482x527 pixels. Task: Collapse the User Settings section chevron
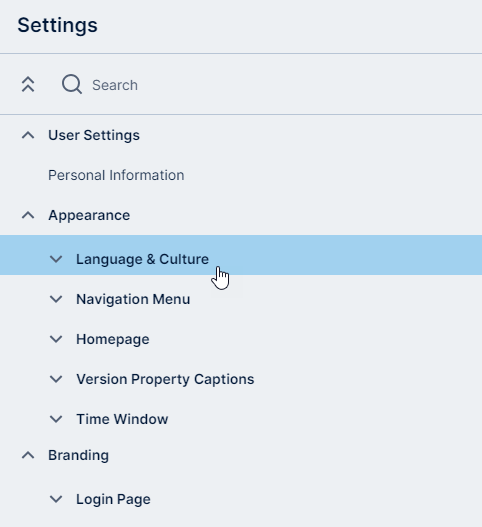(28, 135)
